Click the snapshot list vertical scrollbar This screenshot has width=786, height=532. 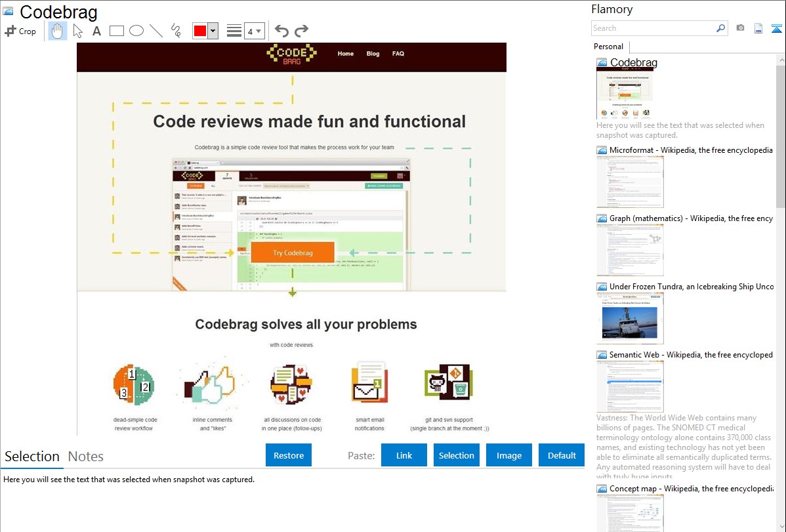pyautogui.click(x=781, y=136)
